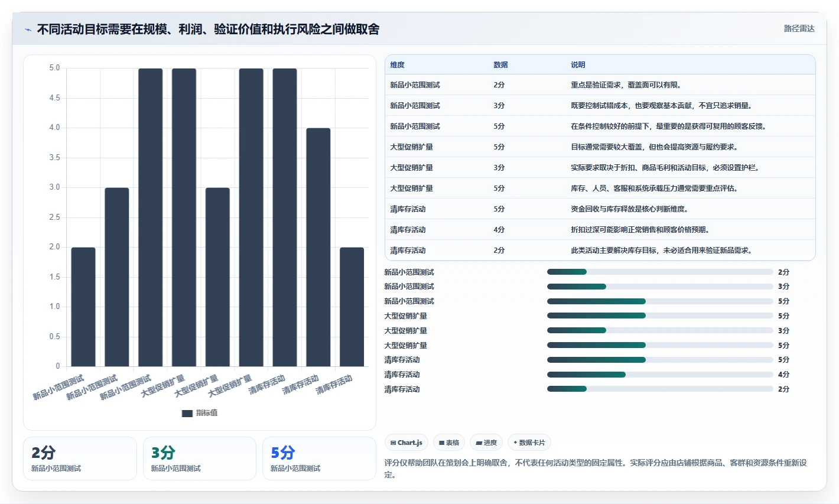Click the 表格 chip

[x=449, y=443]
